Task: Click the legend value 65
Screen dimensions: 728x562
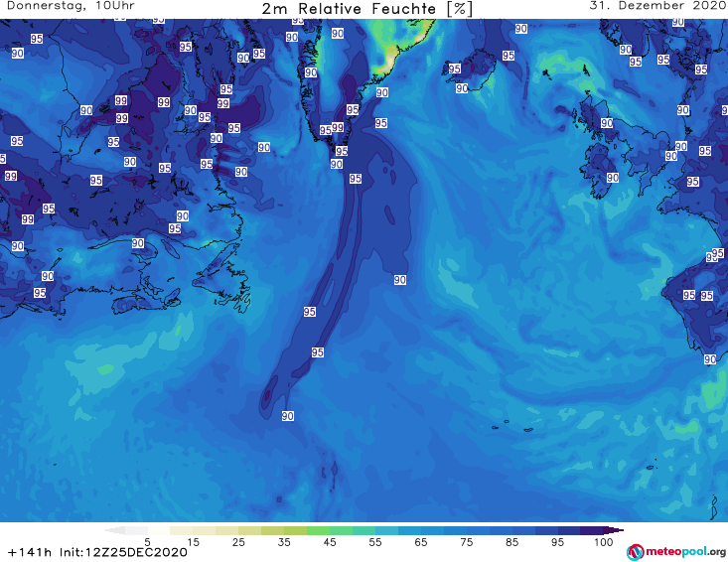Action: coord(421,542)
